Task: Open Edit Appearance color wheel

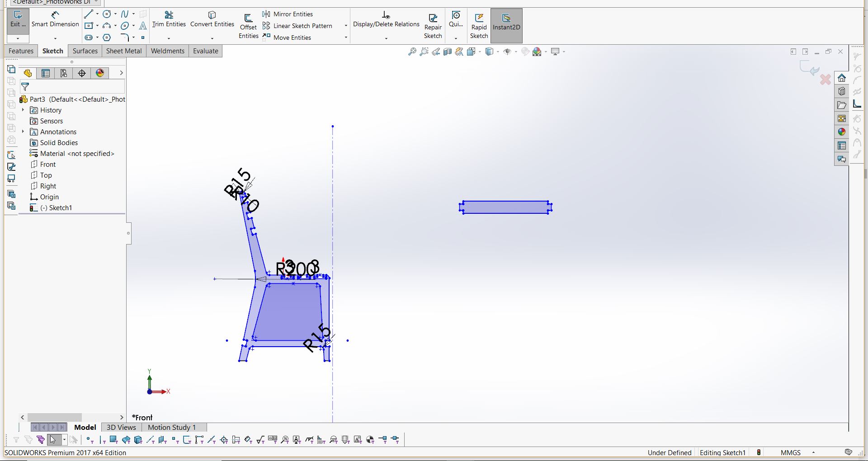Action: (537, 52)
